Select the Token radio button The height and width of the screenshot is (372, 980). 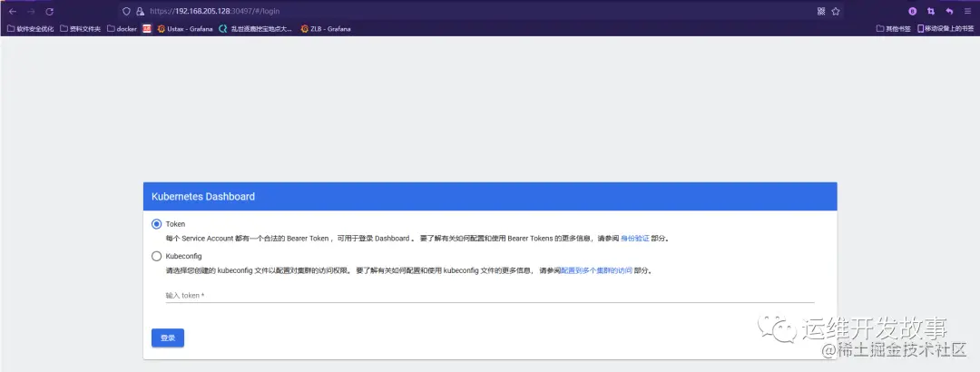[156, 224]
